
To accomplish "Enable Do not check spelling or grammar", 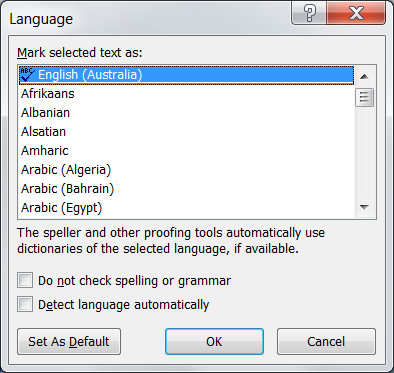I will (25, 280).
